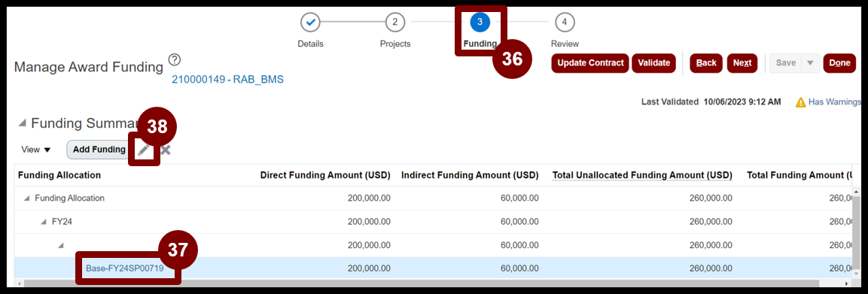
Task: Collapse the Funding Summary section
Action: pos(22,123)
